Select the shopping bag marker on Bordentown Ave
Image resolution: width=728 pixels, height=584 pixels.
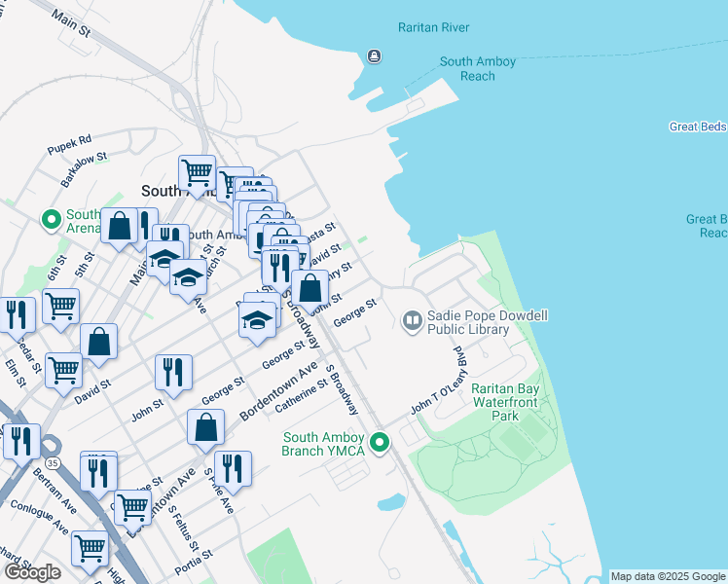coord(206,426)
